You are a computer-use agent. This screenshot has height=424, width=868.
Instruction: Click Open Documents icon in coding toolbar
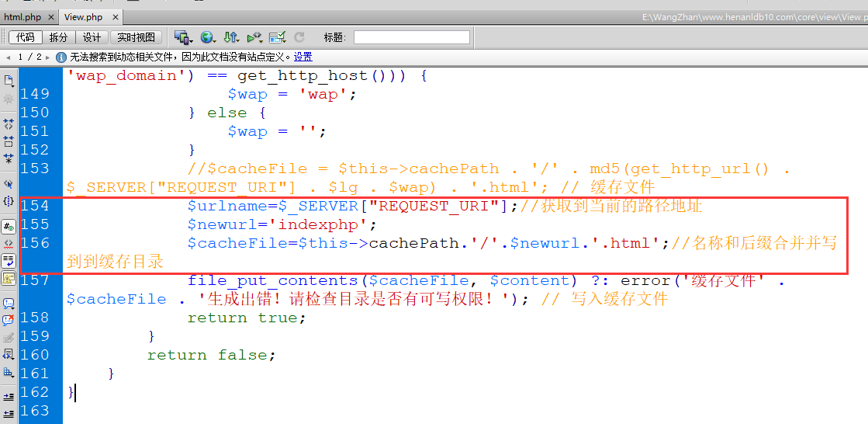[x=9, y=82]
